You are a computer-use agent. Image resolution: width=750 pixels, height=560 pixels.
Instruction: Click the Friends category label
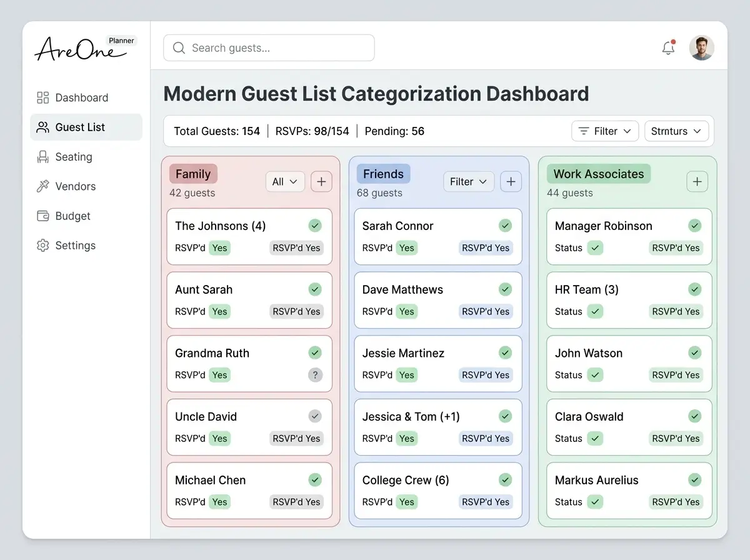coord(383,174)
